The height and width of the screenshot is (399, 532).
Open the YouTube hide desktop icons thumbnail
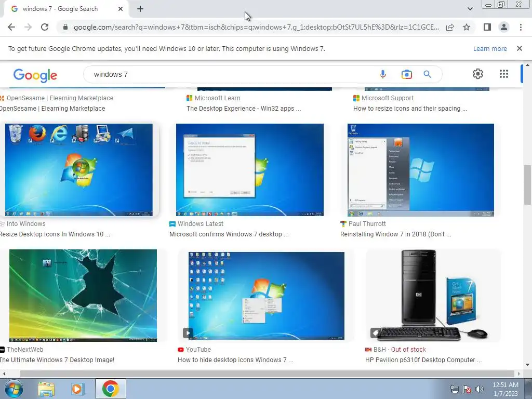[x=267, y=296]
